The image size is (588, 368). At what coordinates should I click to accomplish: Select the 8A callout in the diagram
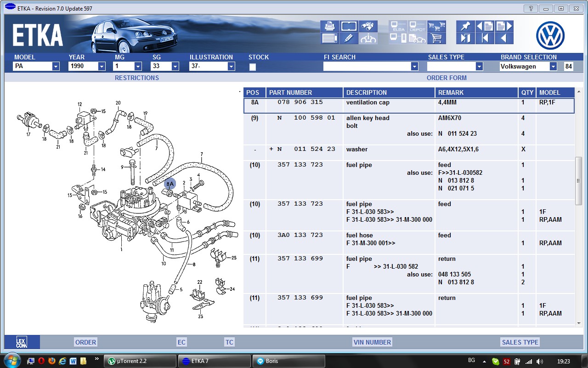point(170,184)
